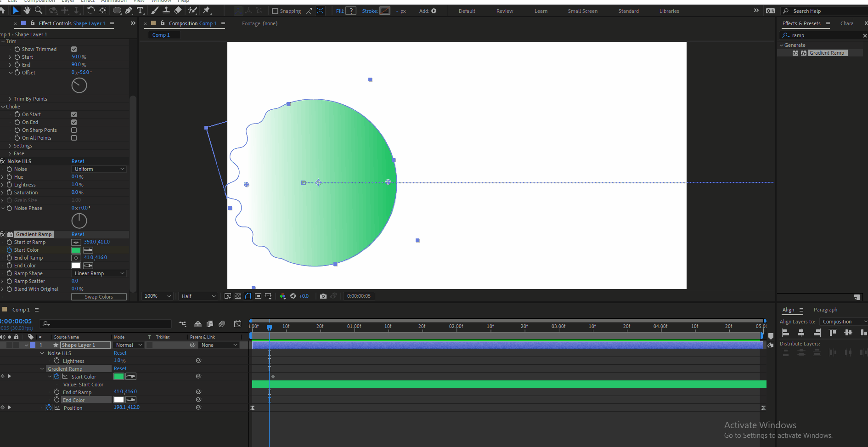Expand the Trim By Points property
This screenshot has width=868, height=447.
[10, 98]
